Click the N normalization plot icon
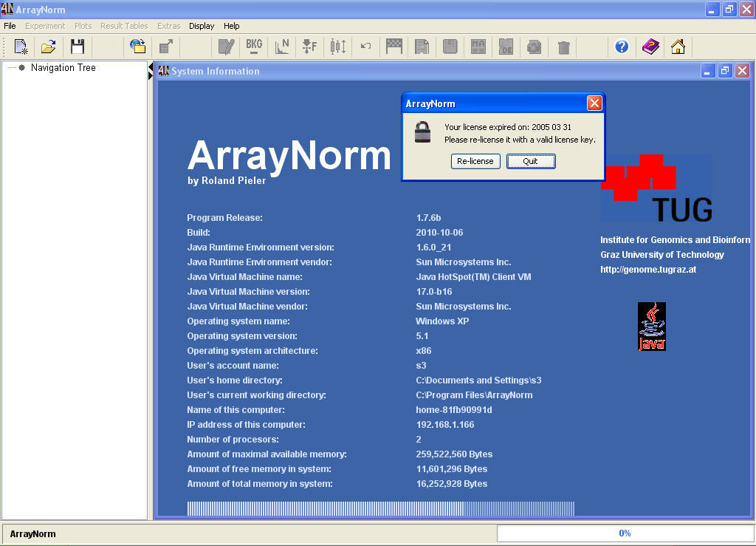This screenshot has height=546, width=756. pyautogui.click(x=282, y=47)
